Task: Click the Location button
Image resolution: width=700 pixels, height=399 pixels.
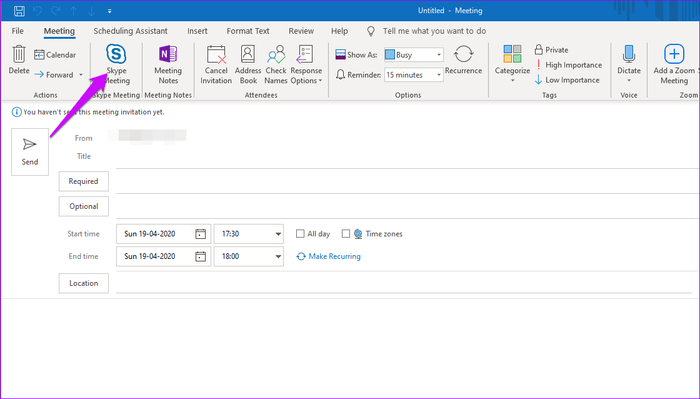Action: click(x=83, y=283)
